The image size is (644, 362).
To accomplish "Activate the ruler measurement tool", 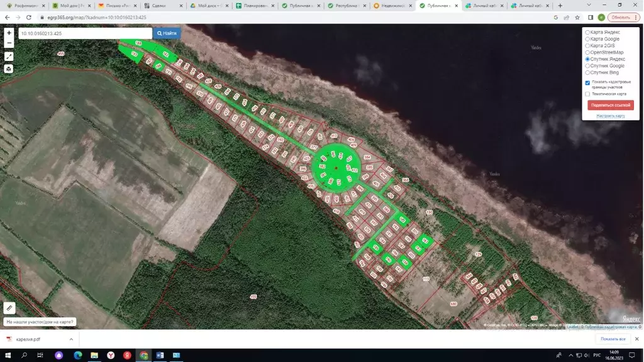I will (x=9, y=308).
